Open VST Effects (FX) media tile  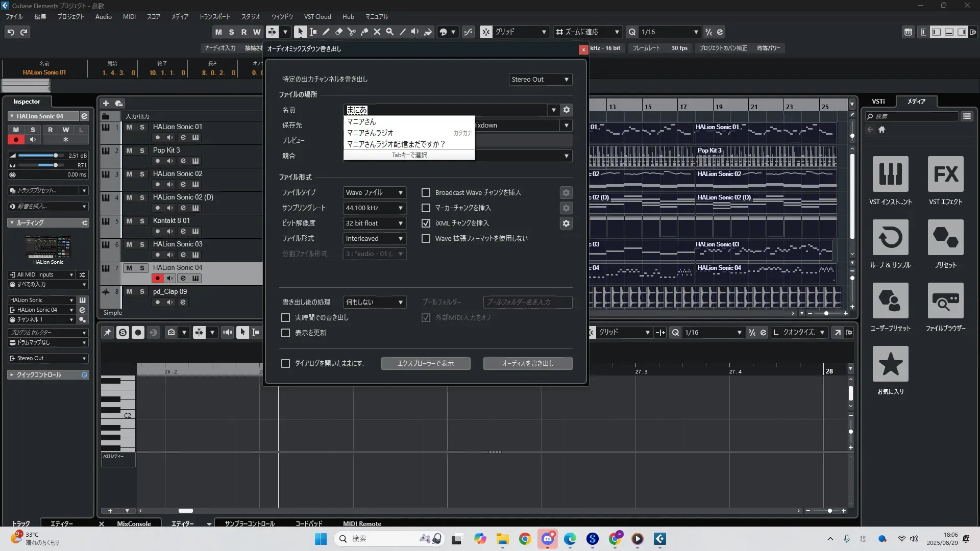tap(945, 174)
